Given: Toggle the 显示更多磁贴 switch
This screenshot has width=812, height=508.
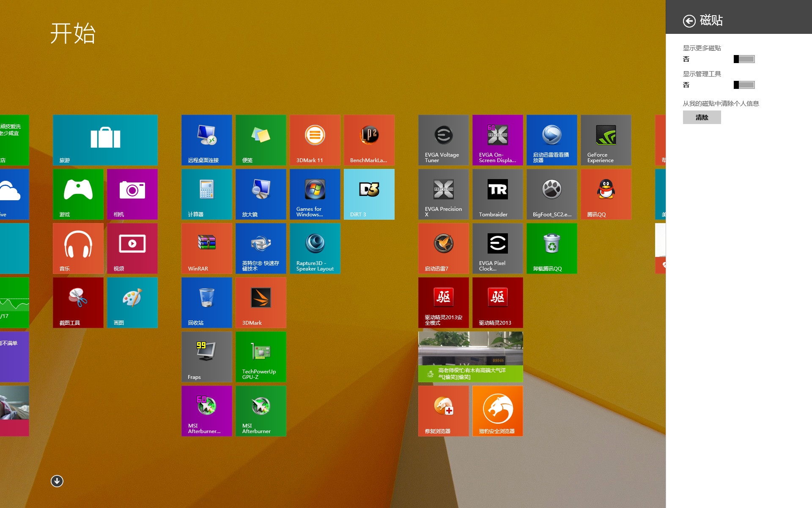Looking at the screenshot, I should click(744, 59).
